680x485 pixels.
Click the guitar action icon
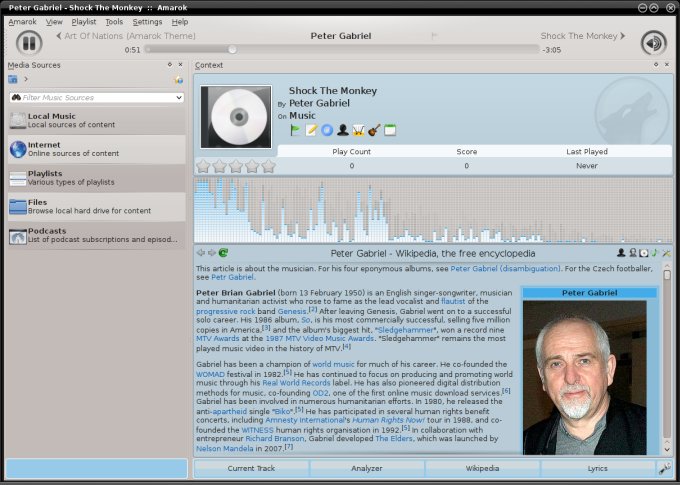click(x=374, y=130)
